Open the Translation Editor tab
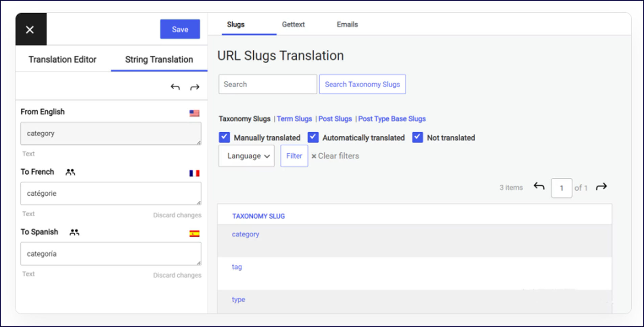 62,60
